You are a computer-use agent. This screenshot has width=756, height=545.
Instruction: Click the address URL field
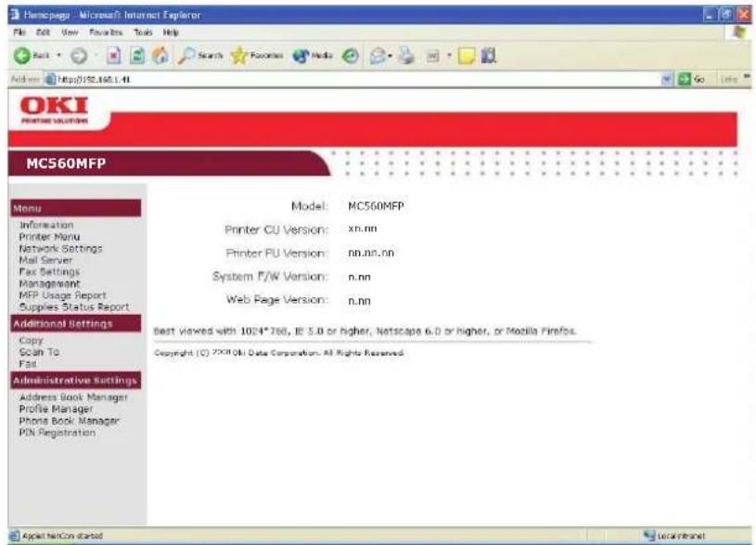pyautogui.click(x=357, y=79)
